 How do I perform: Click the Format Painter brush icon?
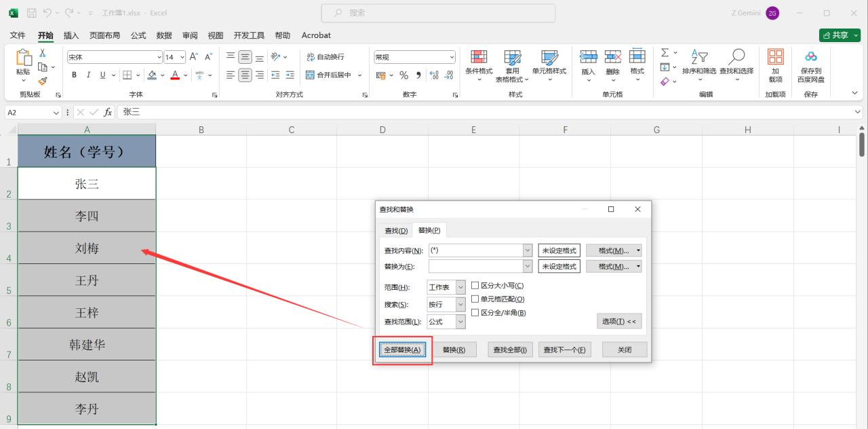42,81
